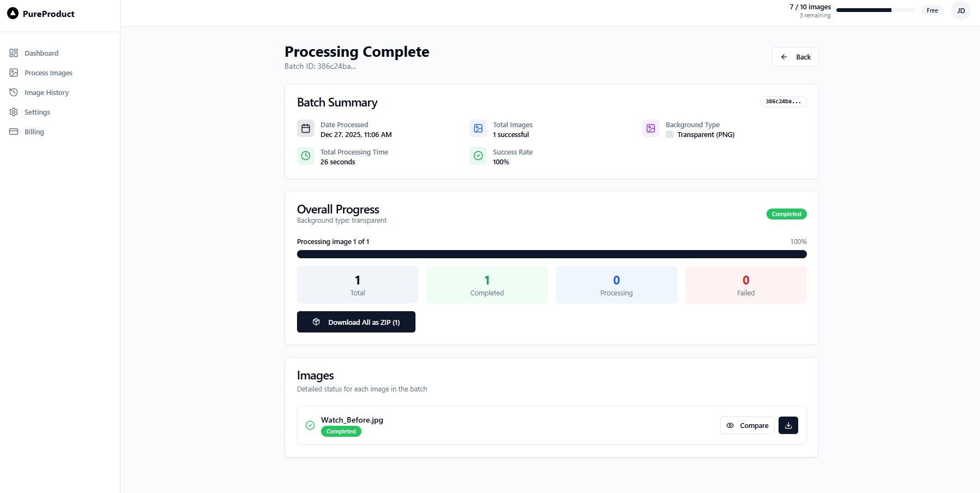Open Billing using the card icon
Viewport: 980px width, 493px height.
click(x=14, y=132)
